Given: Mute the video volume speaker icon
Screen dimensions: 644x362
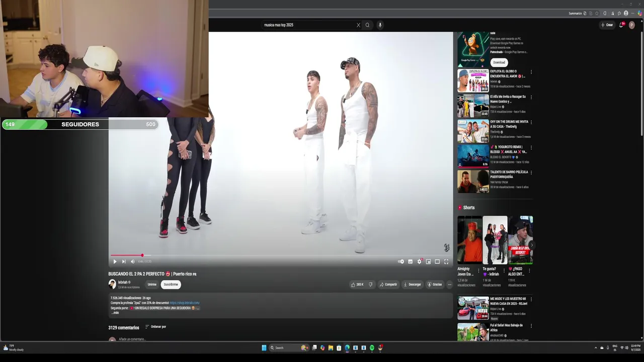Looking at the screenshot, I should click(133, 261).
